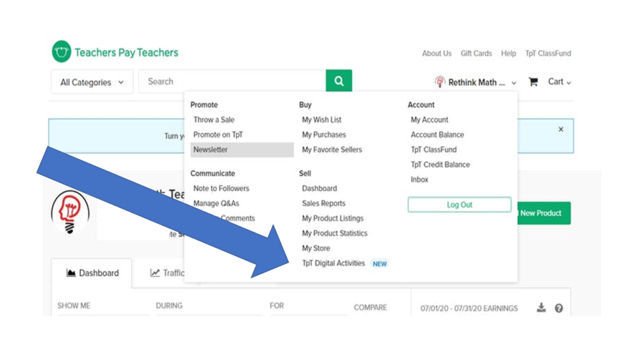This screenshot has height=362, width=644.
Task: Switch to the Dashboard tab
Action: pyautogui.click(x=92, y=273)
